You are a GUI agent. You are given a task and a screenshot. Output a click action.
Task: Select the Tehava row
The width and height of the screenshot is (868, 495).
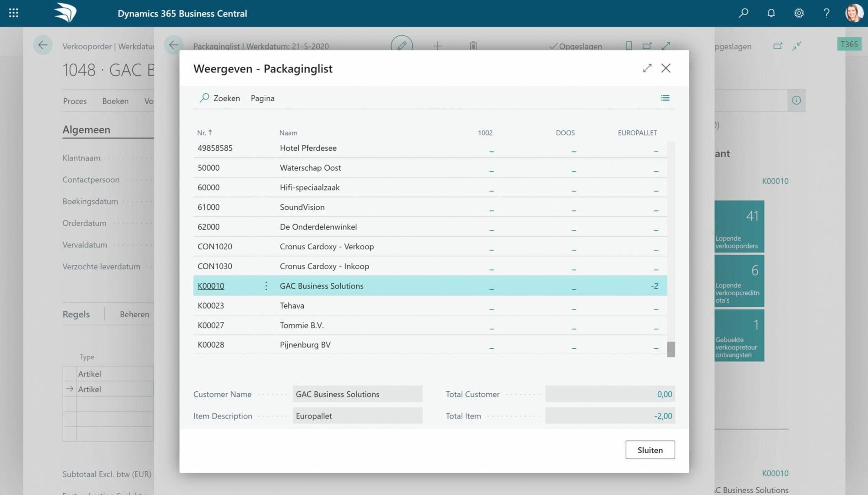430,306
